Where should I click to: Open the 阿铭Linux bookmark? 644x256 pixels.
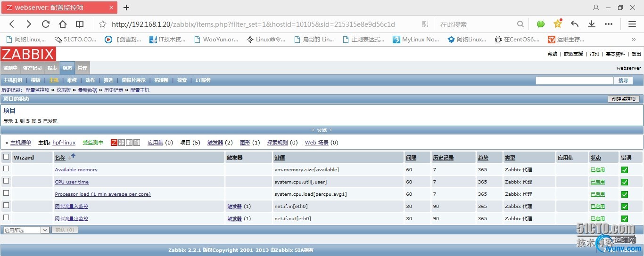pos(26,40)
